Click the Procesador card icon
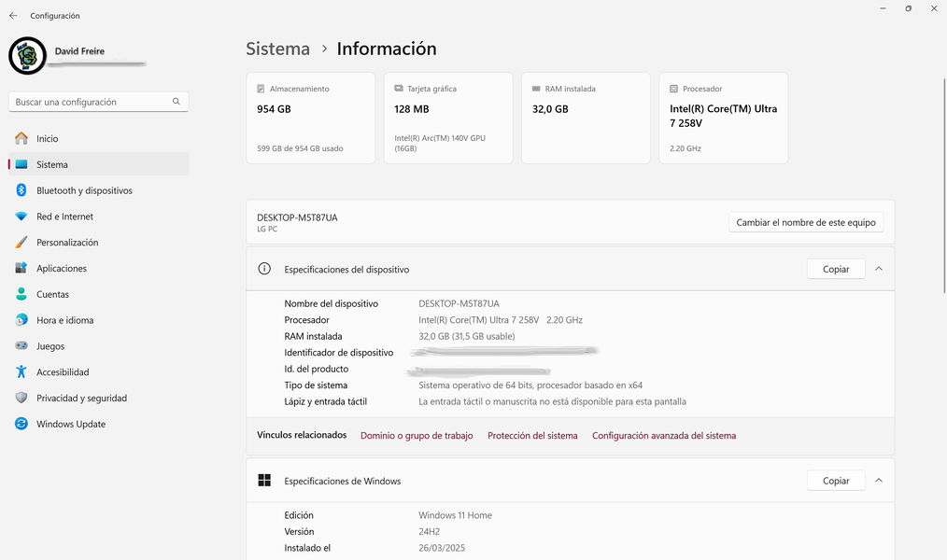This screenshot has width=947, height=560. point(674,89)
